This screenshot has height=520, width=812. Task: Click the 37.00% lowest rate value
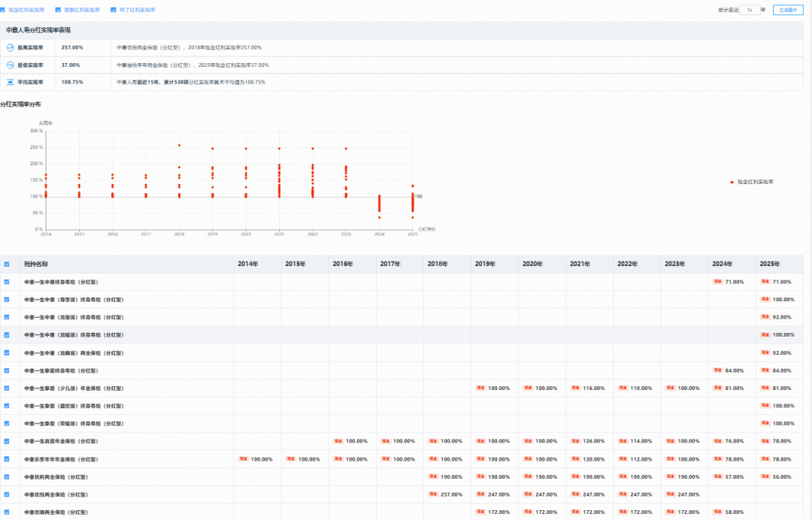(71, 65)
